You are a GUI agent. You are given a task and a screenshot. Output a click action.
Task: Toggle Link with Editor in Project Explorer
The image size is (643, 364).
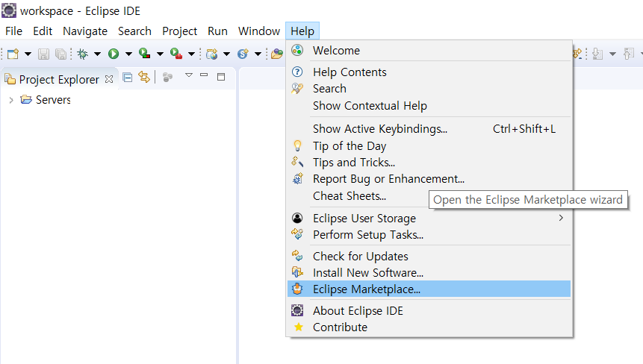[x=144, y=77]
